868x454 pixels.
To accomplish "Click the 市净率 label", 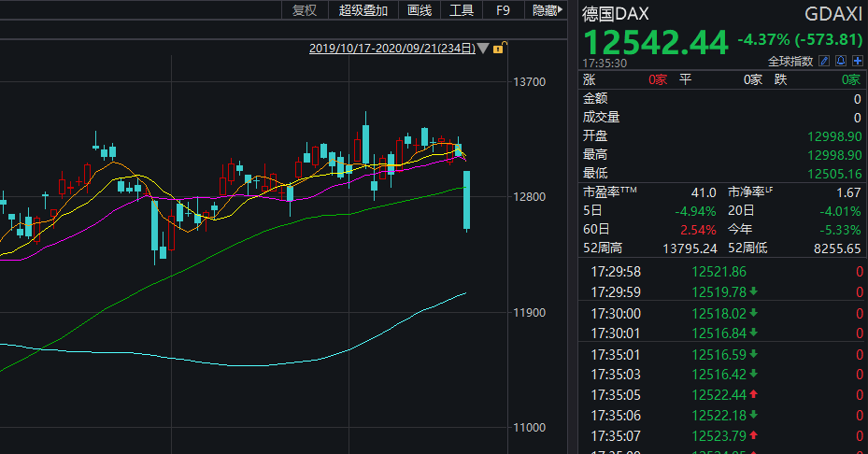I will click(x=750, y=192).
